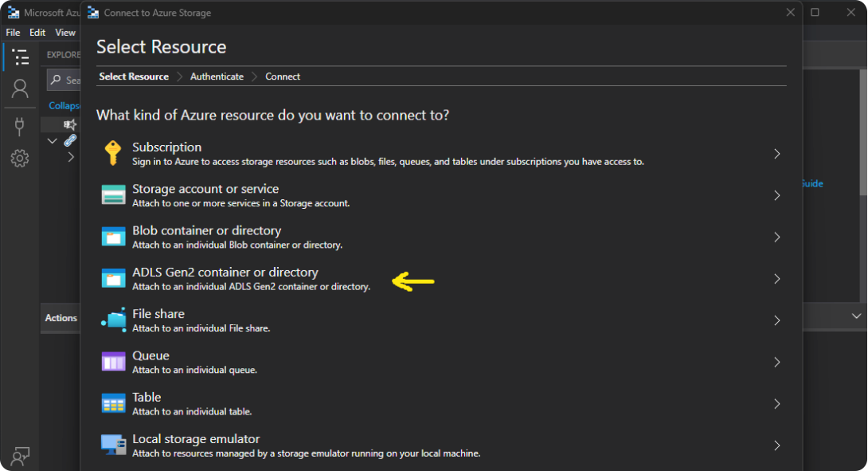Click the chevron for Blob container or directory

point(776,237)
